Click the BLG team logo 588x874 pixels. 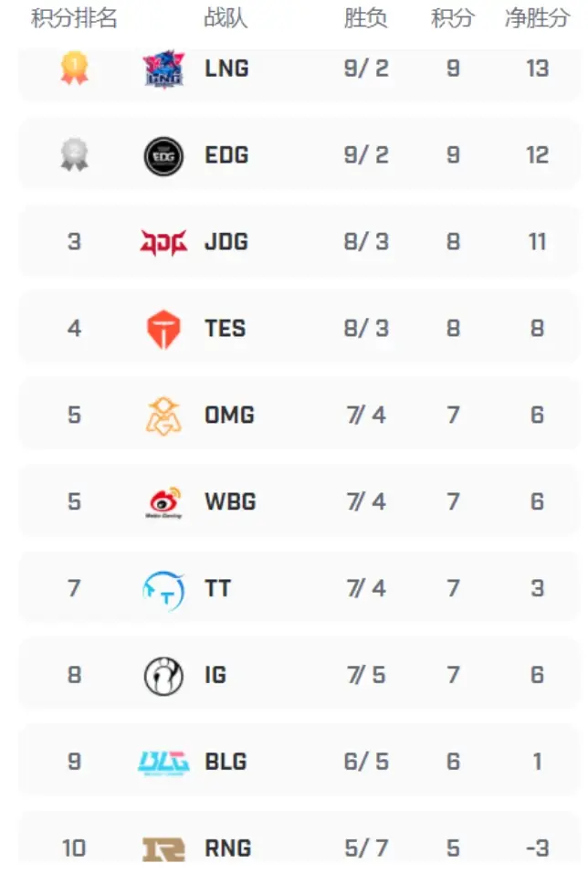click(x=164, y=762)
